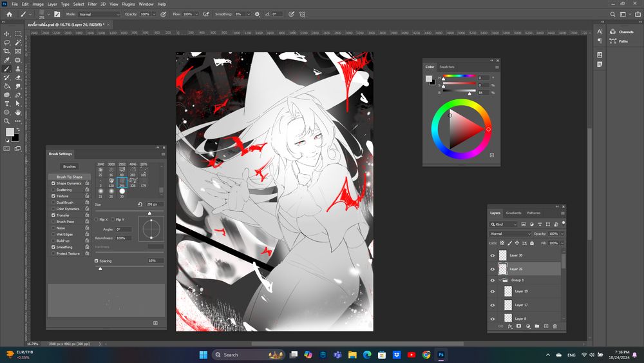Open the Filter menu
Screen dimensions: 644x363
coord(92,4)
